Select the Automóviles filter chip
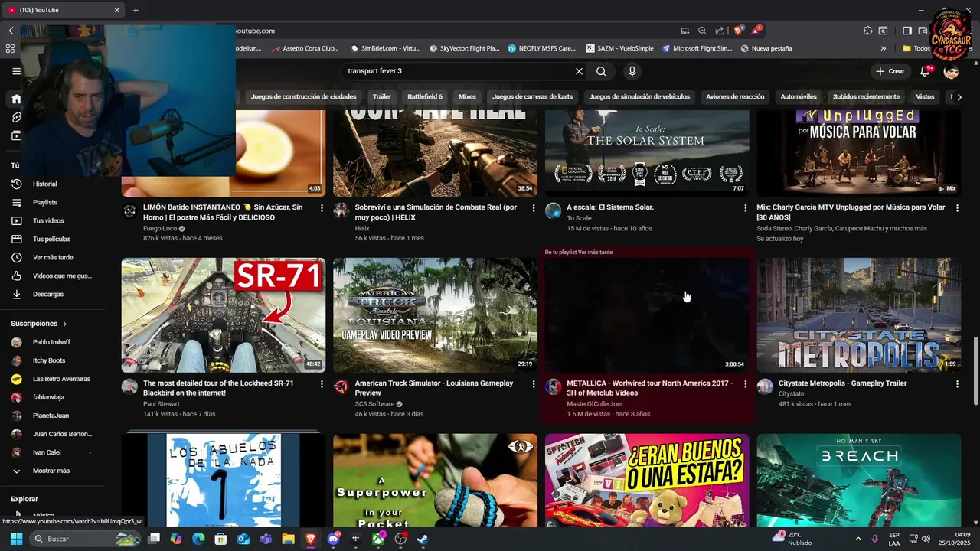The image size is (980, 551). pos(799,97)
